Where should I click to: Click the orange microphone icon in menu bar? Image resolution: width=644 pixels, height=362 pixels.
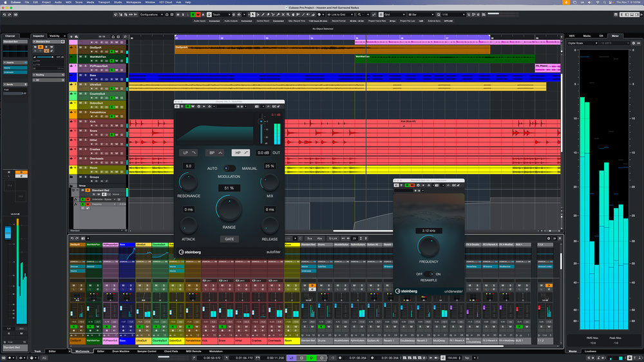coord(565,3)
